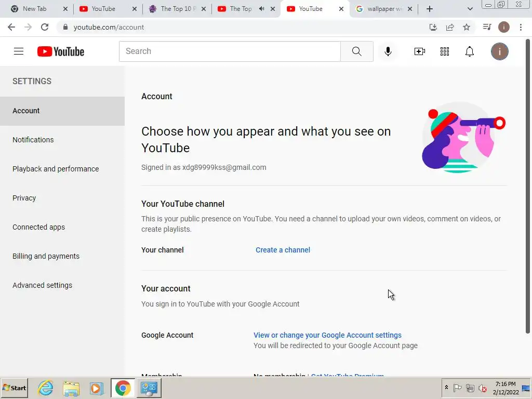Close the New Tab tab

tap(65, 9)
